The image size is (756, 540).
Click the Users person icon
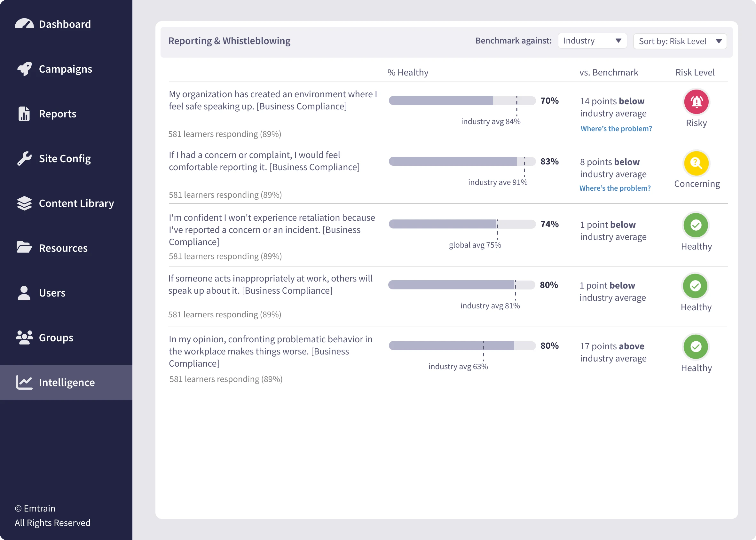24,293
